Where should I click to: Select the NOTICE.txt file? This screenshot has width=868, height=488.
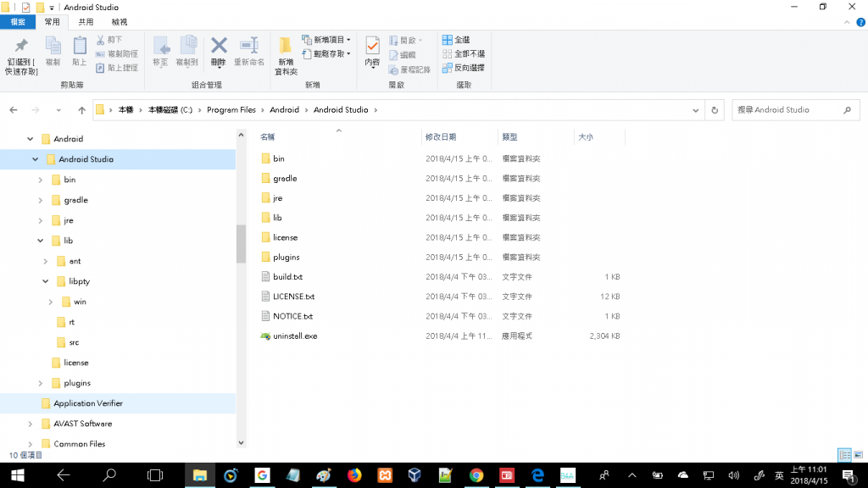[x=292, y=317]
